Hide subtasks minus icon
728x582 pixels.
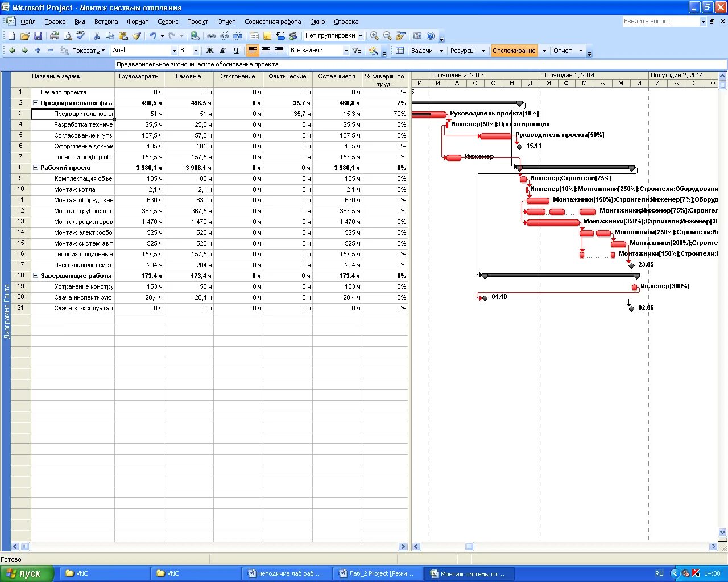(x=51, y=51)
